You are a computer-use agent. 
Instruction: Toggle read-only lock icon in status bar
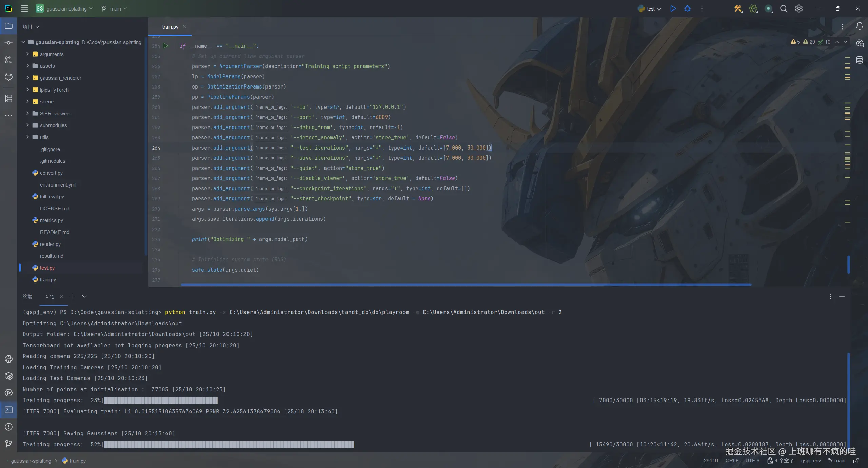856,461
